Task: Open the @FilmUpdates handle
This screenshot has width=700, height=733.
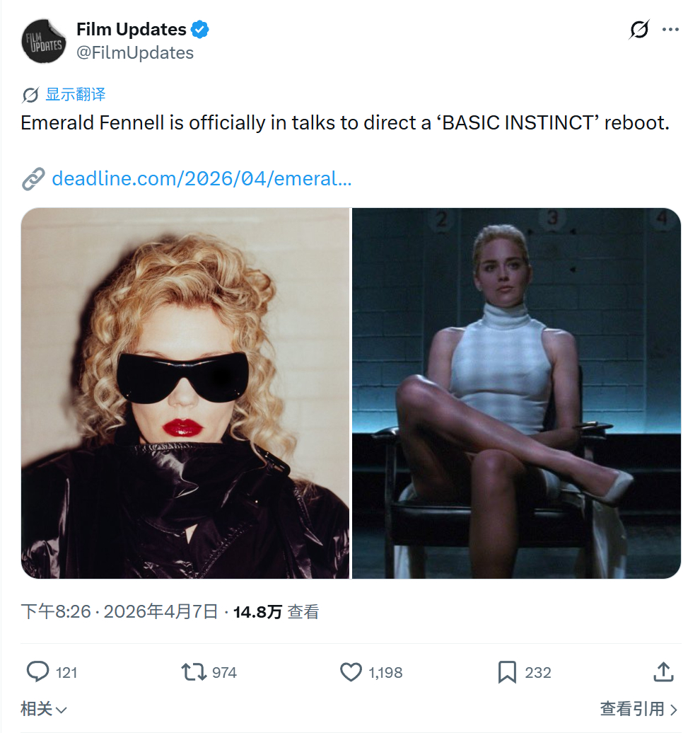Action: point(135,53)
